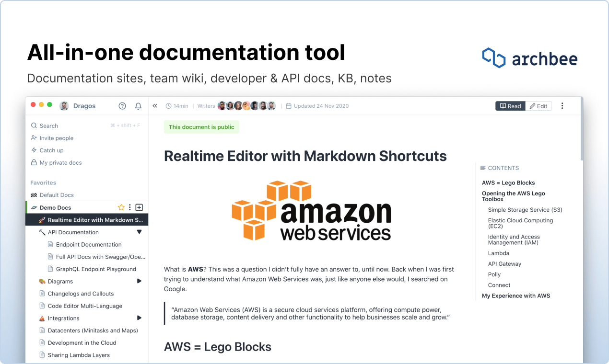
Task: Open GraphQL Endpoint Playground page
Action: (x=96, y=269)
